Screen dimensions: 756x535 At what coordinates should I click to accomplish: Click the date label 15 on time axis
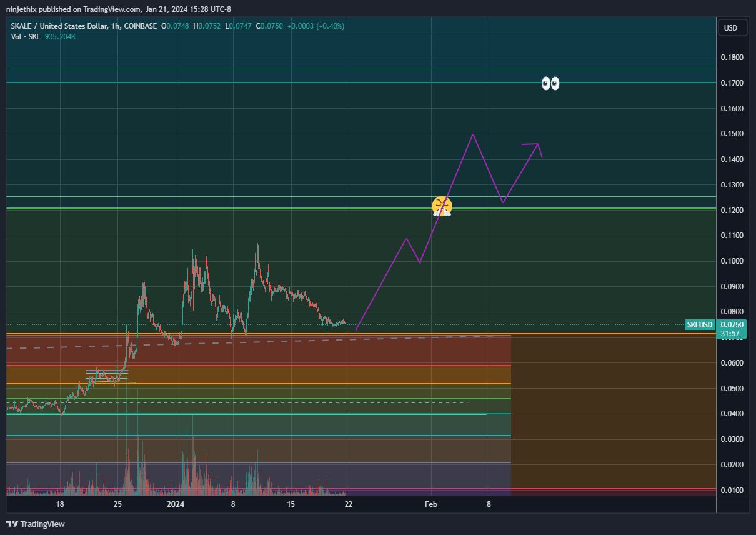291,504
